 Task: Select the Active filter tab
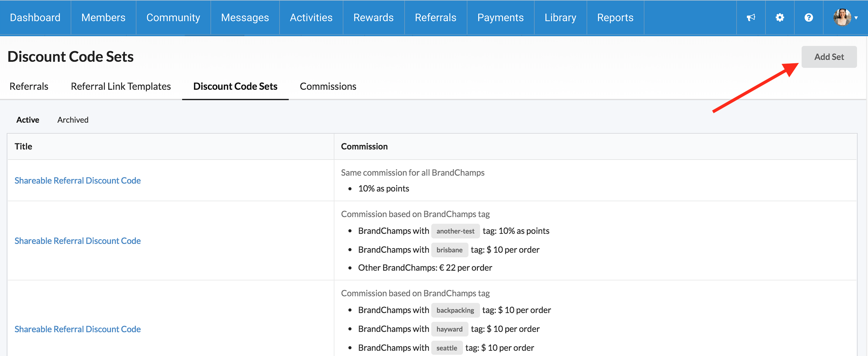pos(28,120)
